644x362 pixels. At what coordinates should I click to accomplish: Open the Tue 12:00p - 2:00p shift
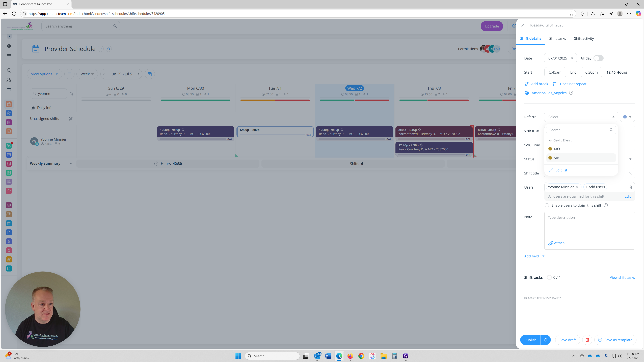tap(275, 132)
